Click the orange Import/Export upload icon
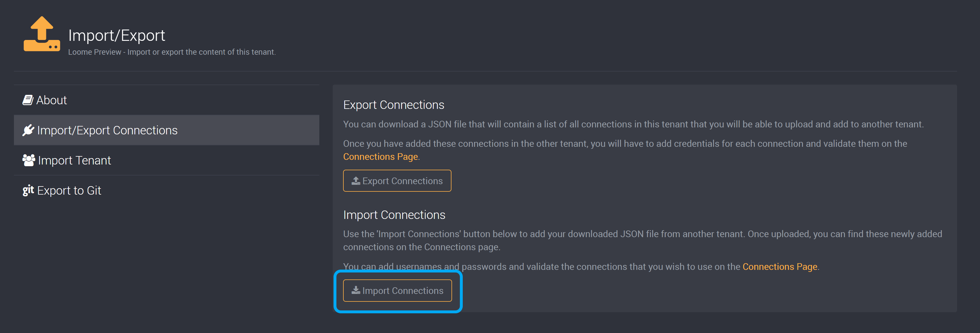This screenshot has height=333, width=980. (41, 34)
